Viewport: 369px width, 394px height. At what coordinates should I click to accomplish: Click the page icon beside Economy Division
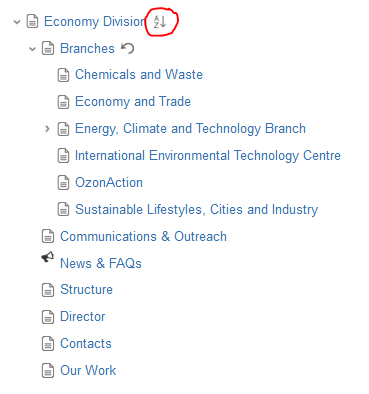click(x=32, y=22)
